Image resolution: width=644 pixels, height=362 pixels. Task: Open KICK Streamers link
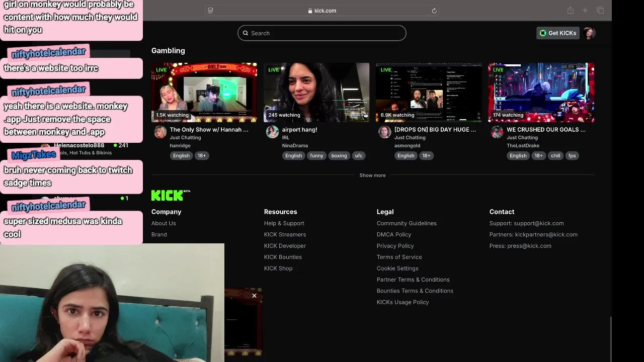(x=285, y=235)
